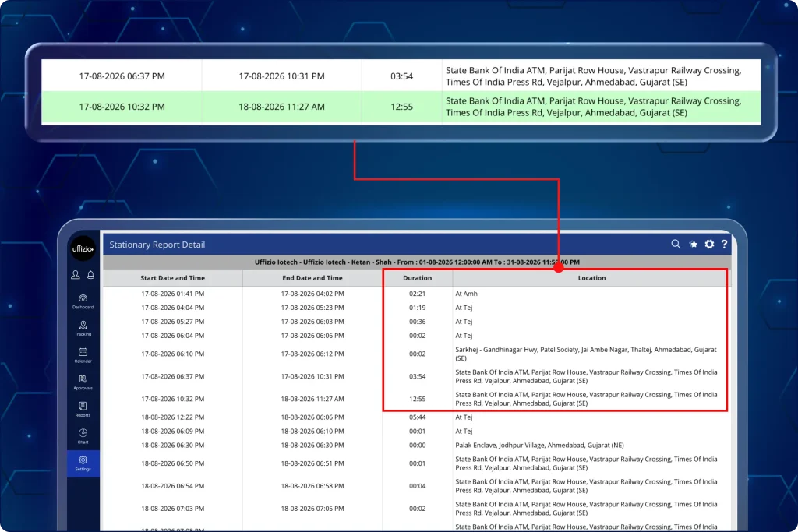Click the Duration column header

(418, 278)
